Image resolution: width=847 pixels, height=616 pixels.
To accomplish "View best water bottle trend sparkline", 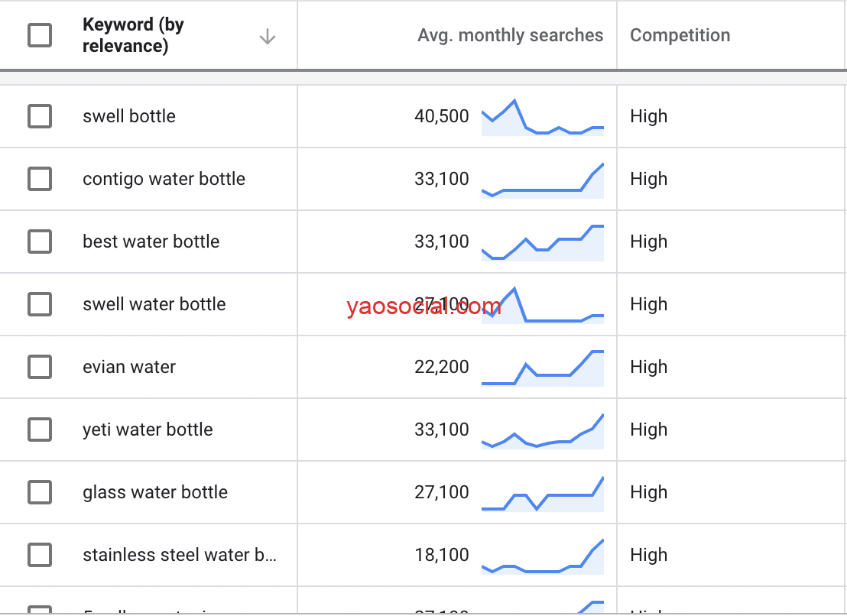I will [542, 243].
